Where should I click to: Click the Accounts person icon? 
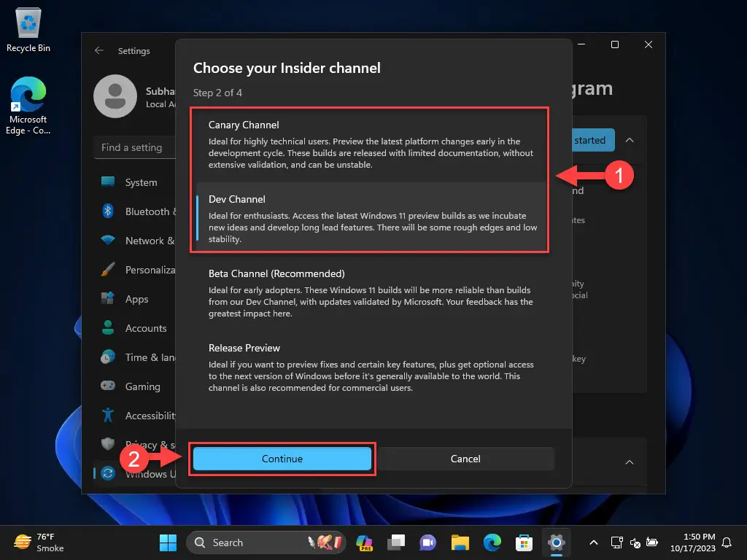click(x=108, y=327)
